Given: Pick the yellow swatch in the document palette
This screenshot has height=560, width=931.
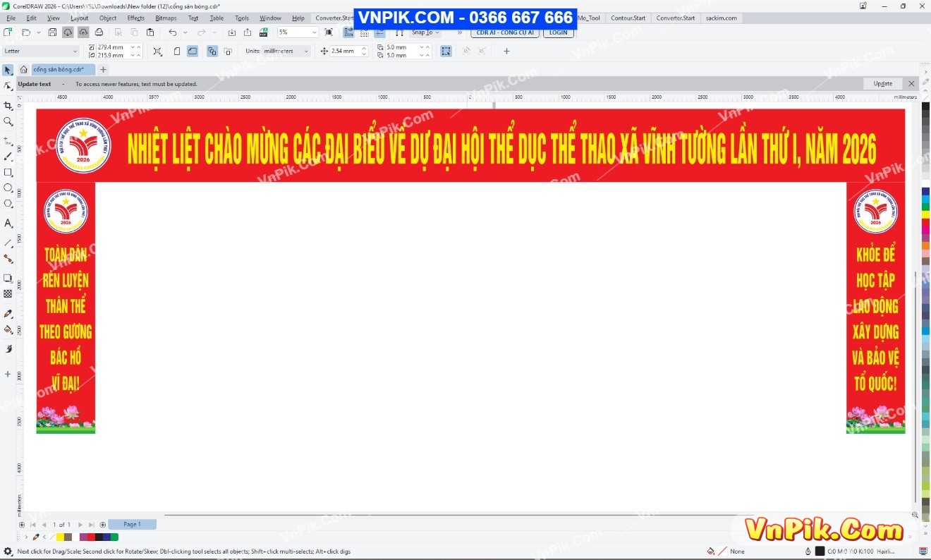Looking at the screenshot, I should tap(60, 537).
